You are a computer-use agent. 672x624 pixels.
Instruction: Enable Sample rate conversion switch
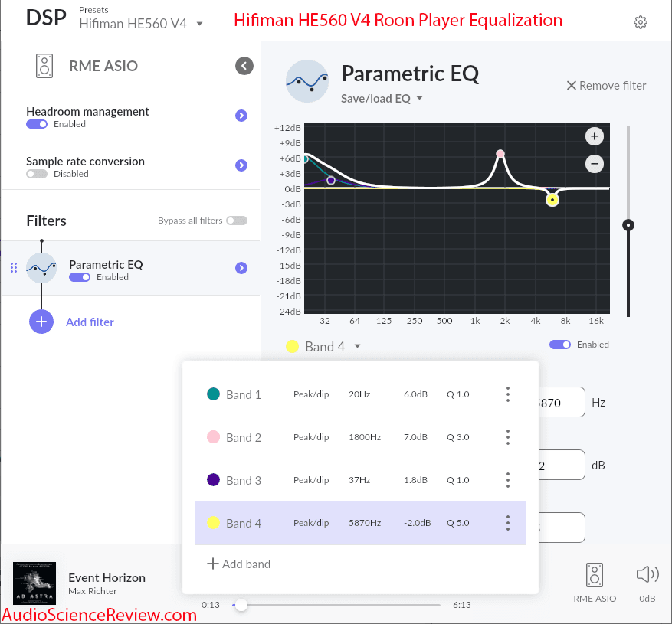[37, 174]
